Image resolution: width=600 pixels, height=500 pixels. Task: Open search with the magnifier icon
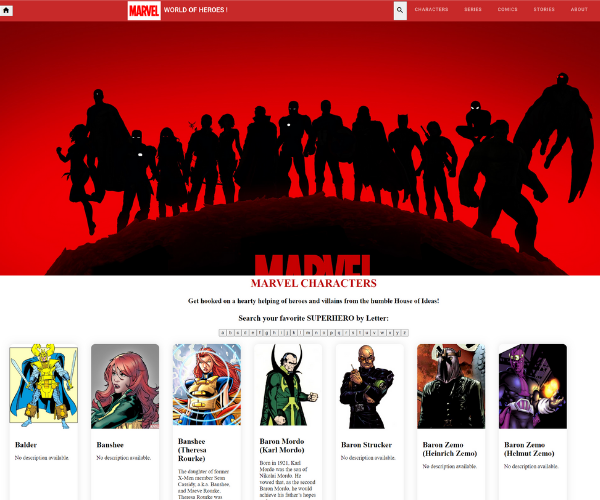pyautogui.click(x=400, y=10)
